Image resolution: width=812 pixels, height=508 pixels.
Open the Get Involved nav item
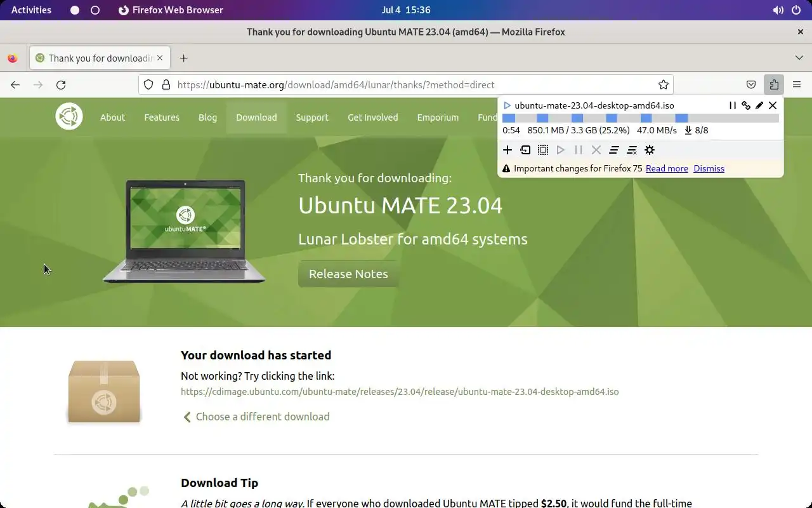coord(373,117)
